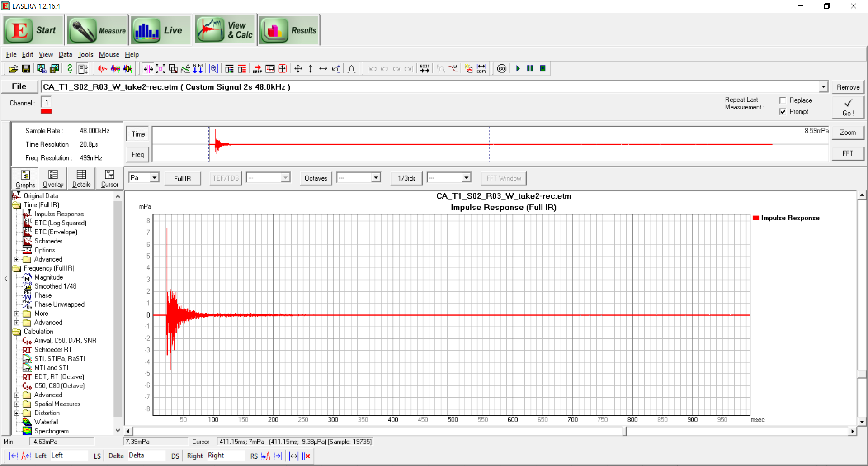Click the magnifier zoom icon in toolbar

(x=213, y=69)
